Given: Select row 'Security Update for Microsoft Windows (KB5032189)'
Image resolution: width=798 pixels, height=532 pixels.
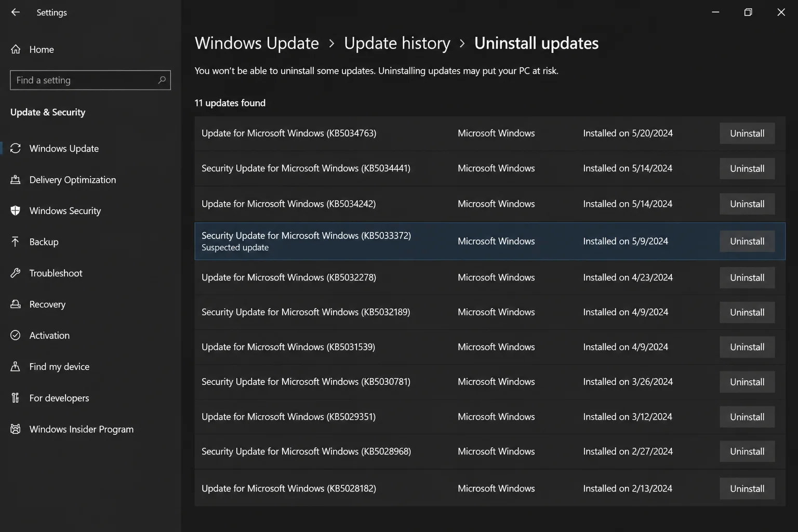Looking at the screenshot, I should 490,312.
